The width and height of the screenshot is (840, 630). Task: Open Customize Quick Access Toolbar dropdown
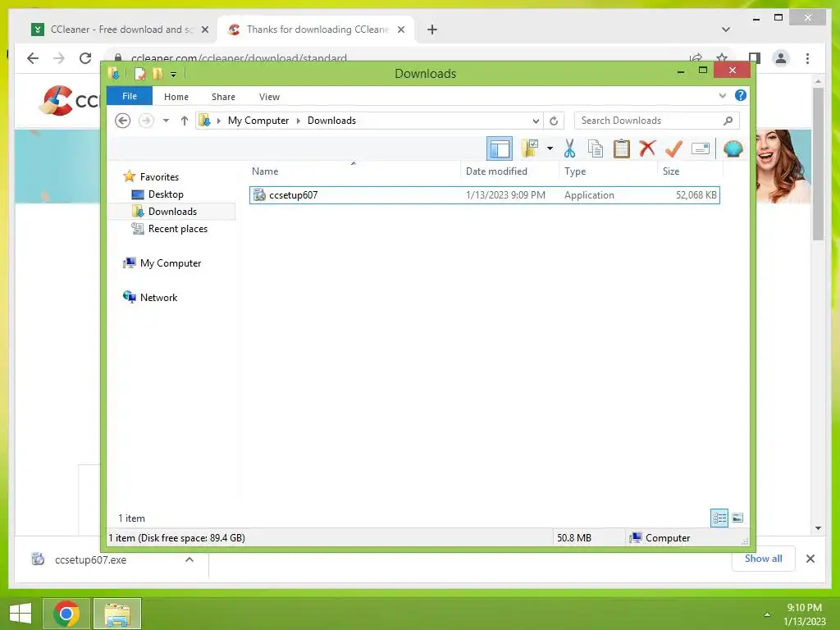[x=174, y=75]
